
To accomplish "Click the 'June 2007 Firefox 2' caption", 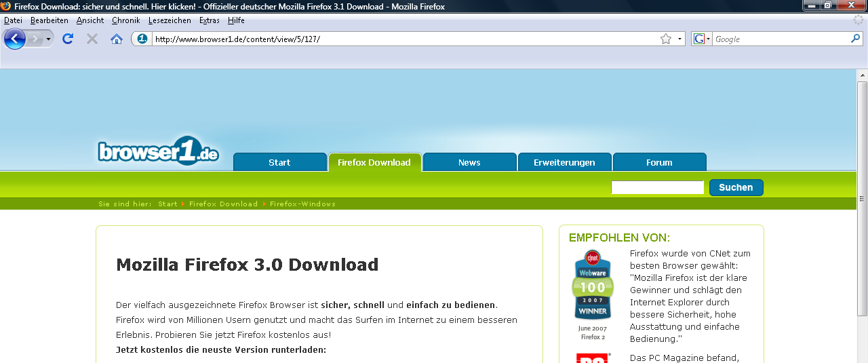I will [x=593, y=332].
